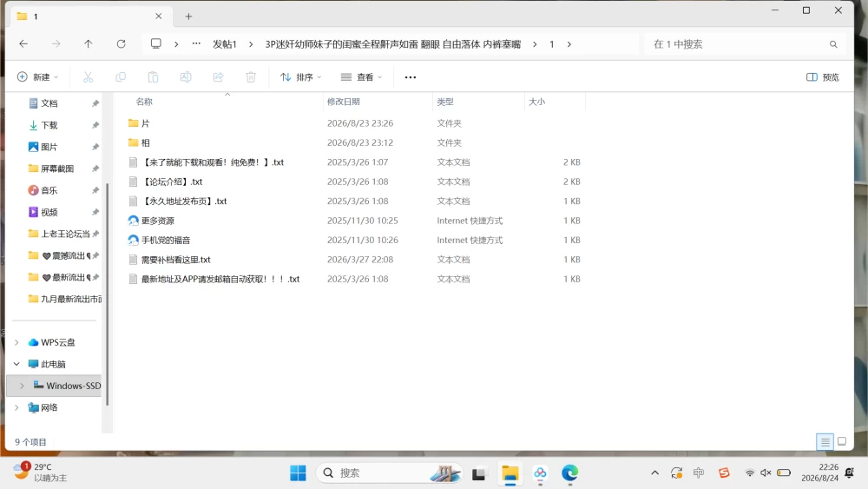Select the file 需要补档看这里.txt

pos(175,259)
